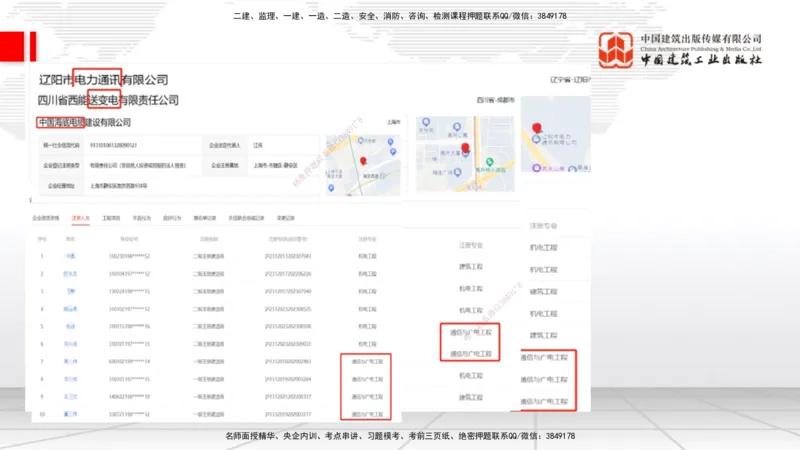This screenshot has width=800, height=450.
Task: Click the 中国建筑出版传媒有限公司 header text
Action: coord(701,39)
